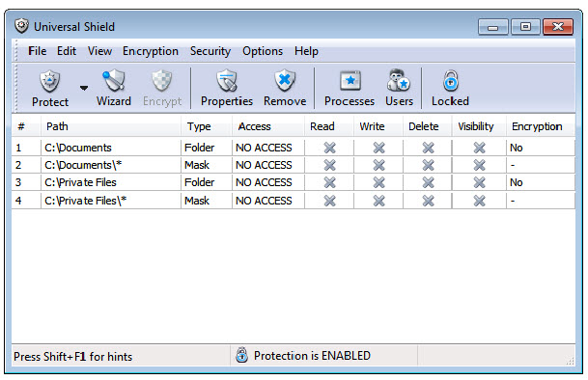Click the Remove shield icon

click(x=285, y=80)
